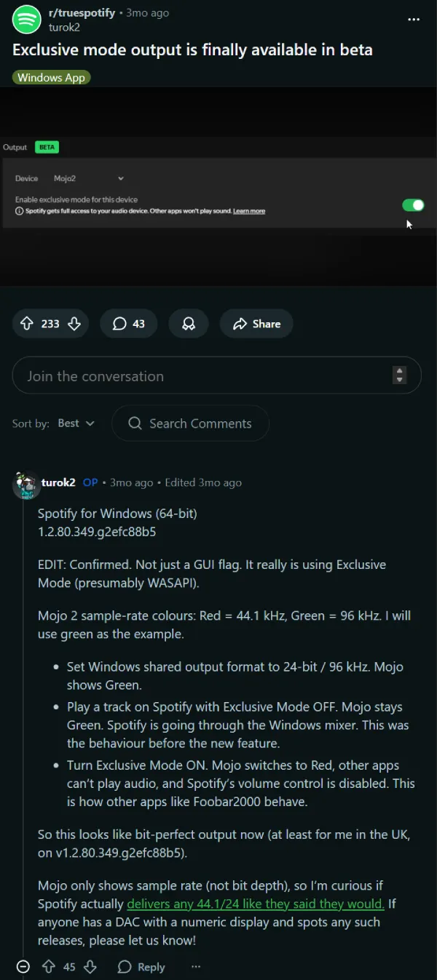Image resolution: width=437 pixels, height=980 pixels.
Task: Collapse turok2's comment thread
Action: point(23,967)
